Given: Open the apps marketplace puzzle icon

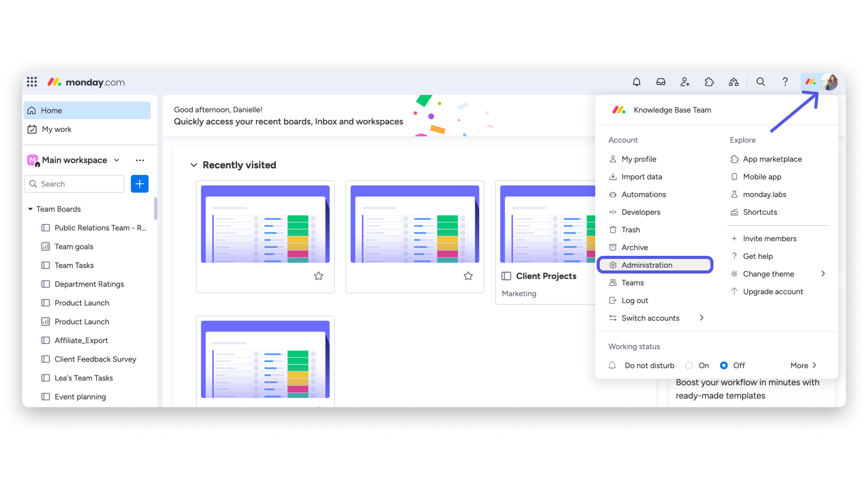Looking at the screenshot, I should click(709, 82).
